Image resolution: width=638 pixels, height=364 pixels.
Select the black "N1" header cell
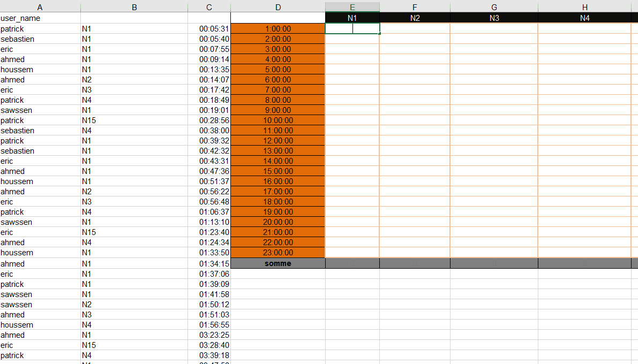point(352,18)
